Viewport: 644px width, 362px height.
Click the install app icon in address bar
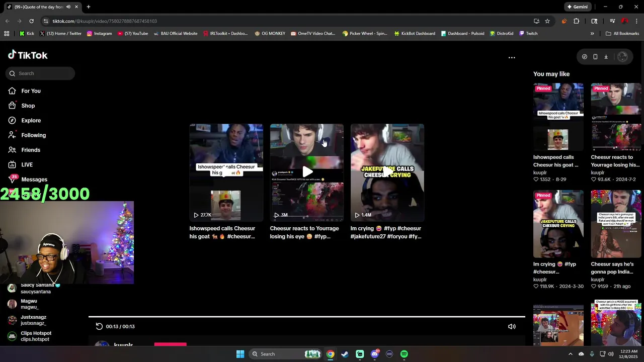click(536, 21)
